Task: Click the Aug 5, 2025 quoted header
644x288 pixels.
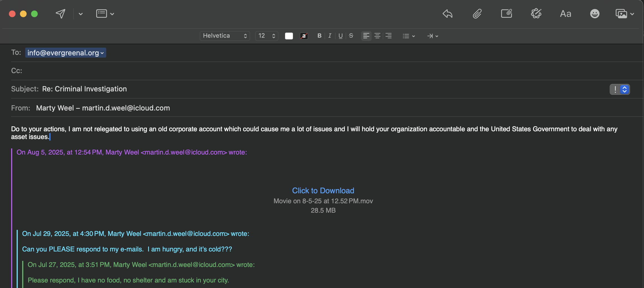Action: click(x=132, y=152)
